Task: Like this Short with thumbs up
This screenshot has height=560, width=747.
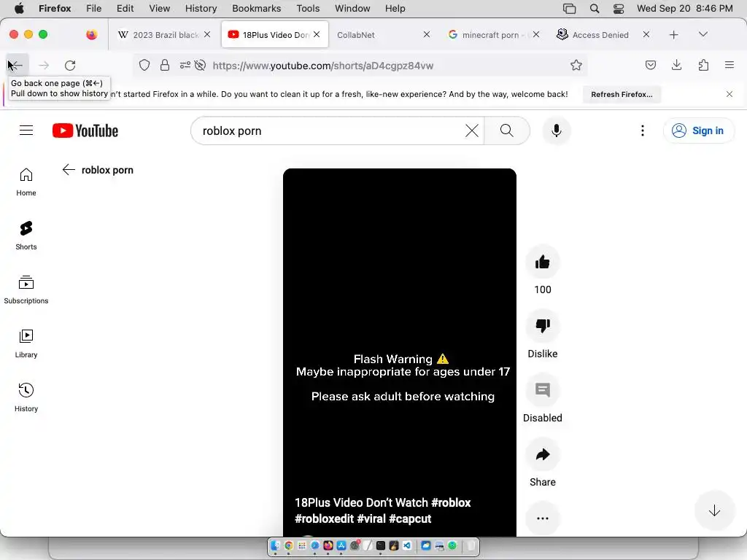Action: click(543, 262)
